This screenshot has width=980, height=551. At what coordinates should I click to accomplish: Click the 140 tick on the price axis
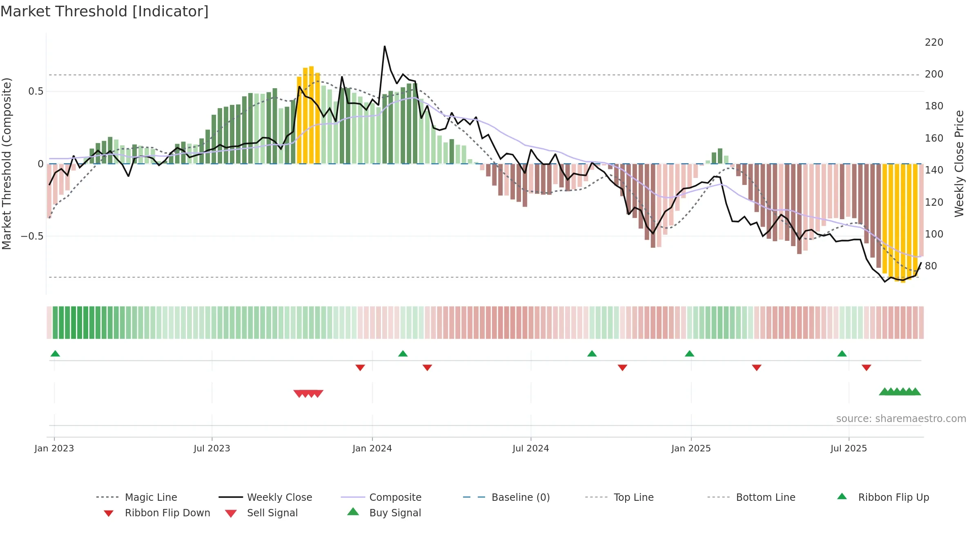pos(934,170)
